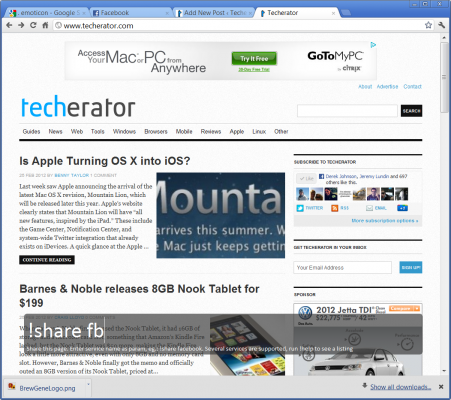Image resolution: width=451 pixels, height=400 pixels.
Task: Switch to the Add New Post tab
Action: click(213, 13)
